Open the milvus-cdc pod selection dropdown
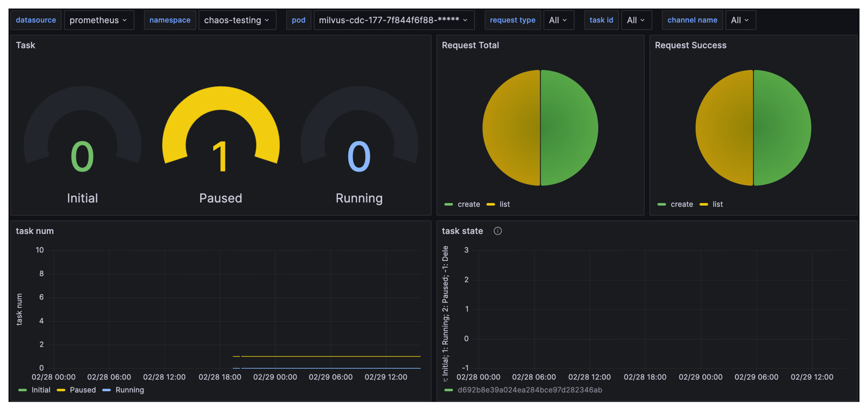868x410 pixels. pyautogui.click(x=393, y=20)
